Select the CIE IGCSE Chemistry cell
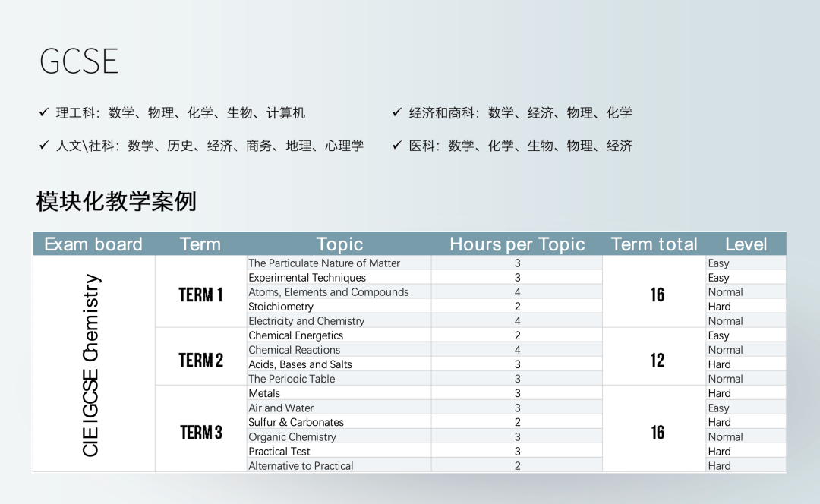Image resolution: width=820 pixels, height=504 pixels. (x=93, y=364)
